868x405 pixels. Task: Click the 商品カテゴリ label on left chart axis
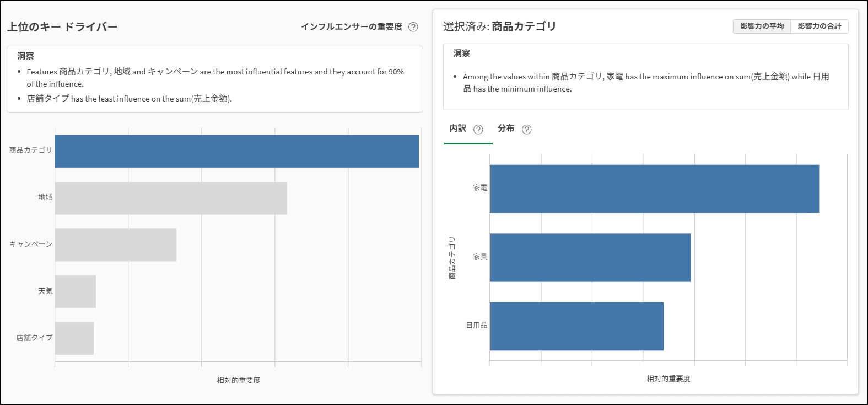pyautogui.click(x=31, y=150)
